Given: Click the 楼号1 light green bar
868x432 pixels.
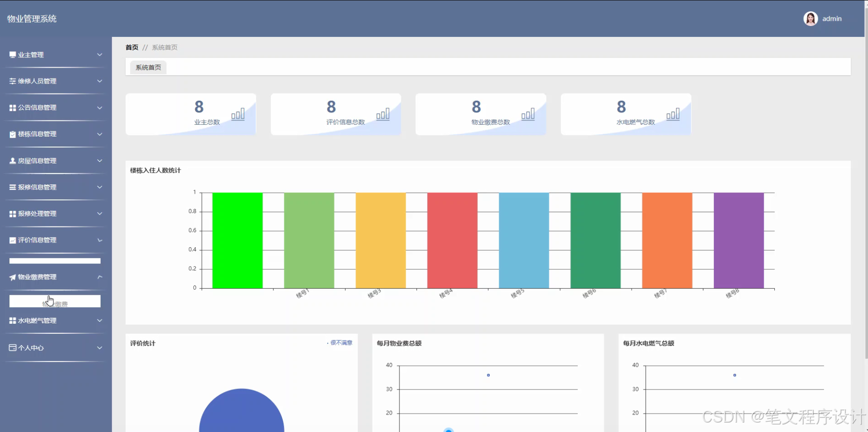Looking at the screenshot, I should (309, 240).
